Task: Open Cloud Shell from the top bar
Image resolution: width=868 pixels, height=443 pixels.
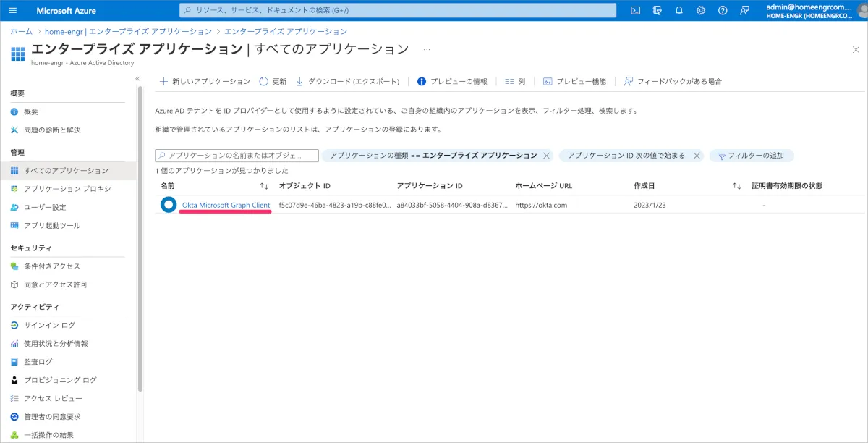Action: pos(635,11)
